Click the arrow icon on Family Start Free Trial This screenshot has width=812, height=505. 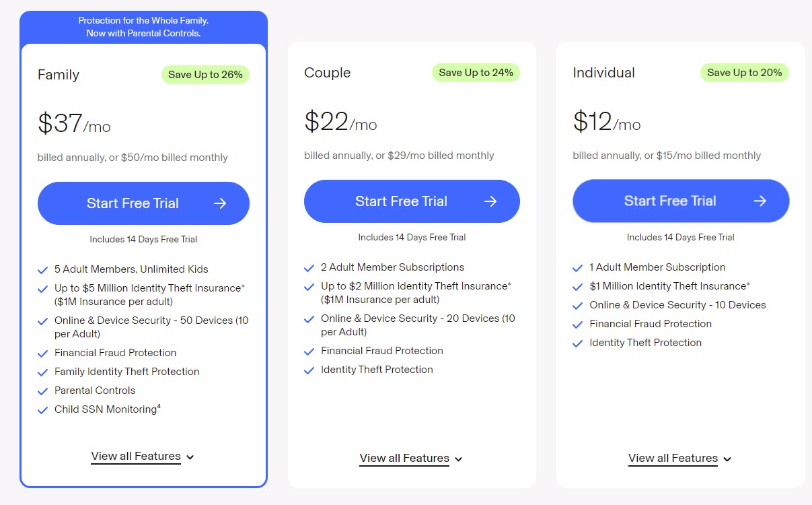click(x=220, y=203)
